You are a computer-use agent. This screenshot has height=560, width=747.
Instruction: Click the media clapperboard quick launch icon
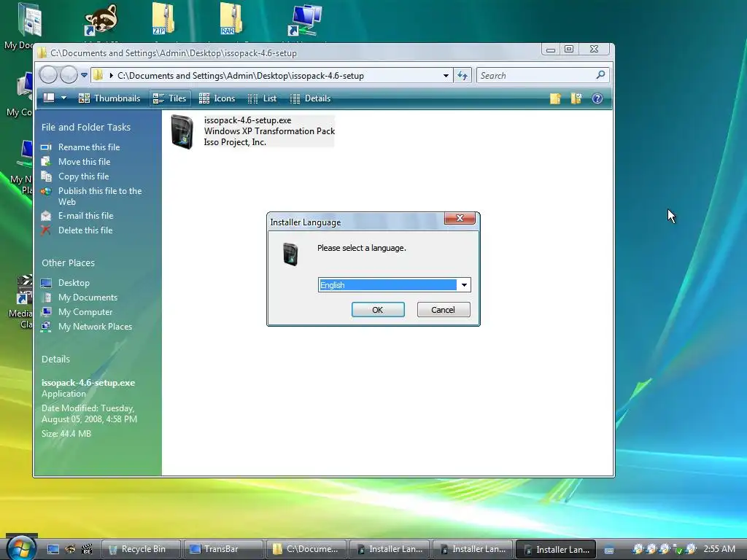tap(87, 550)
